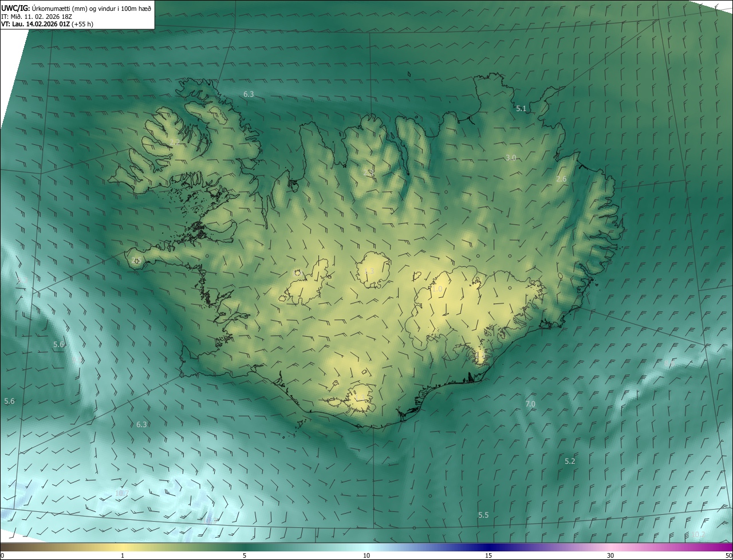Click the colorbar at the 10 mm tick

point(366,547)
